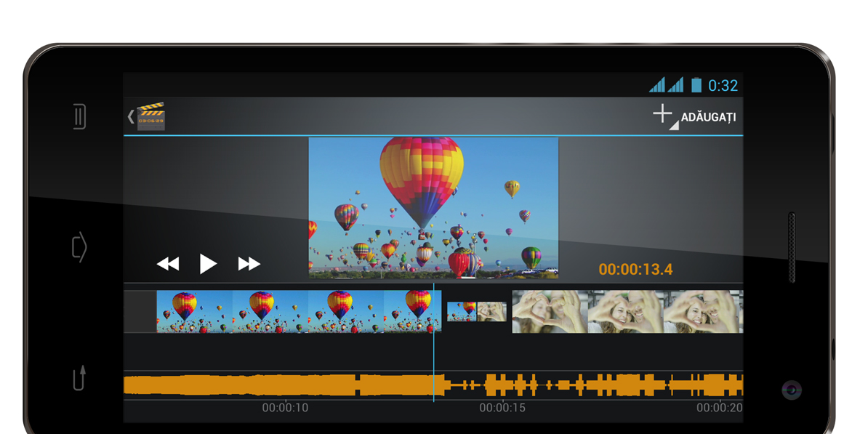Click the plus icon beside ADĂUGAȚI
The image size is (868, 434).
[x=662, y=114]
